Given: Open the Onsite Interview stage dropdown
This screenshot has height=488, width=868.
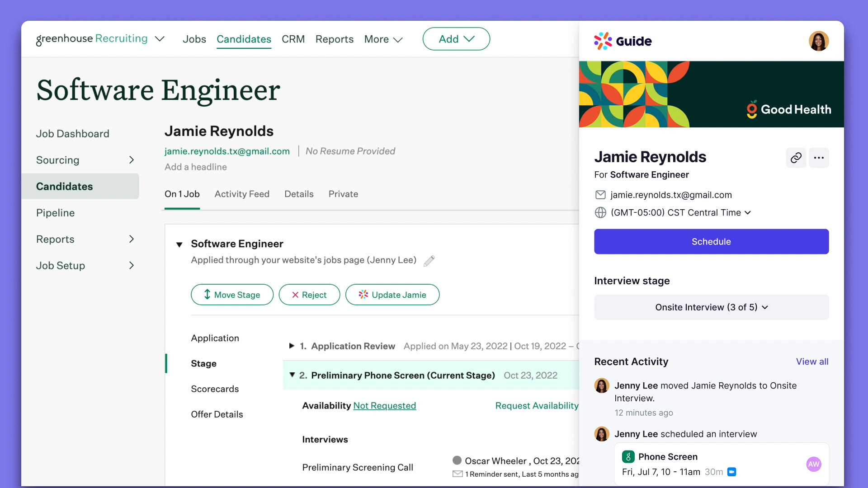Looking at the screenshot, I should [711, 307].
